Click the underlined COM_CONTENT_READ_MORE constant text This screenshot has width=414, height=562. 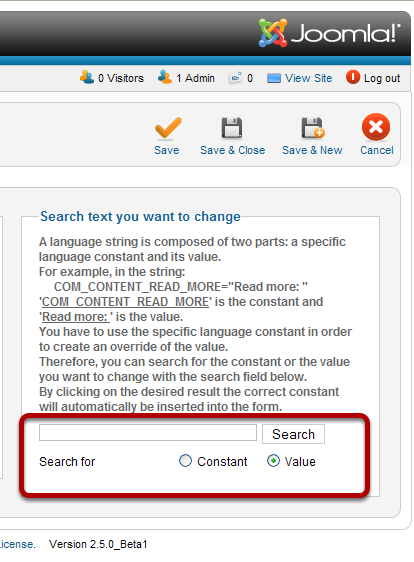(x=125, y=302)
